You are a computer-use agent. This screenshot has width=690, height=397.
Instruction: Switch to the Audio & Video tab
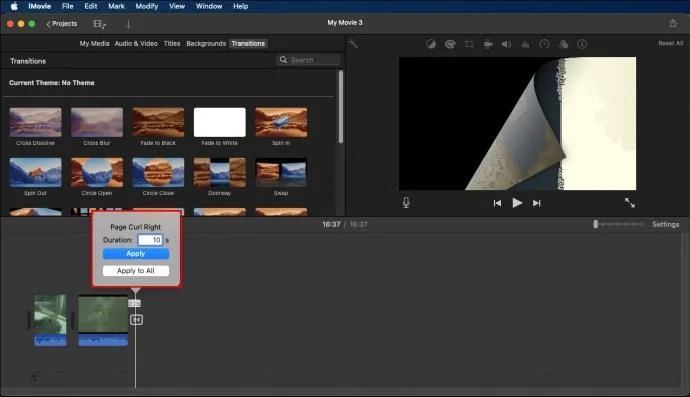click(x=136, y=44)
